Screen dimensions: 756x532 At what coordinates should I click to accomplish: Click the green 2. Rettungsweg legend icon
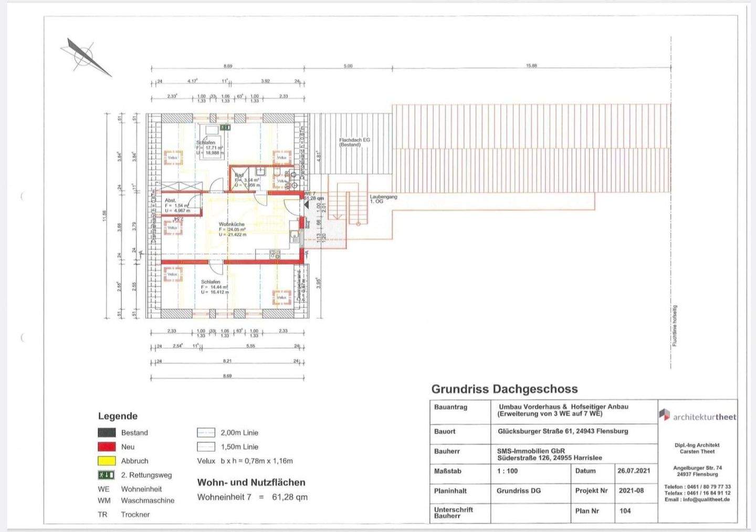click(x=106, y=475)
